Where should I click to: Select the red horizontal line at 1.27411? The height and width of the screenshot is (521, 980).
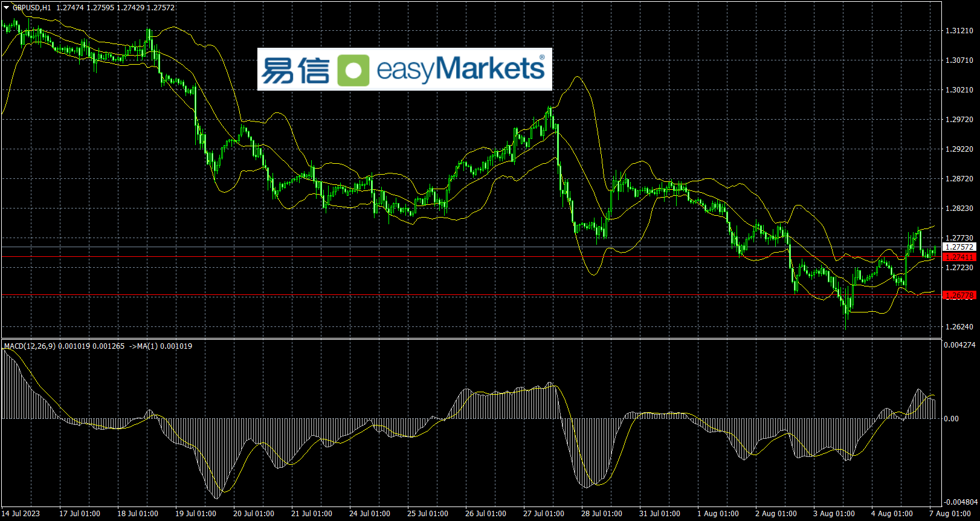point(471,257)
